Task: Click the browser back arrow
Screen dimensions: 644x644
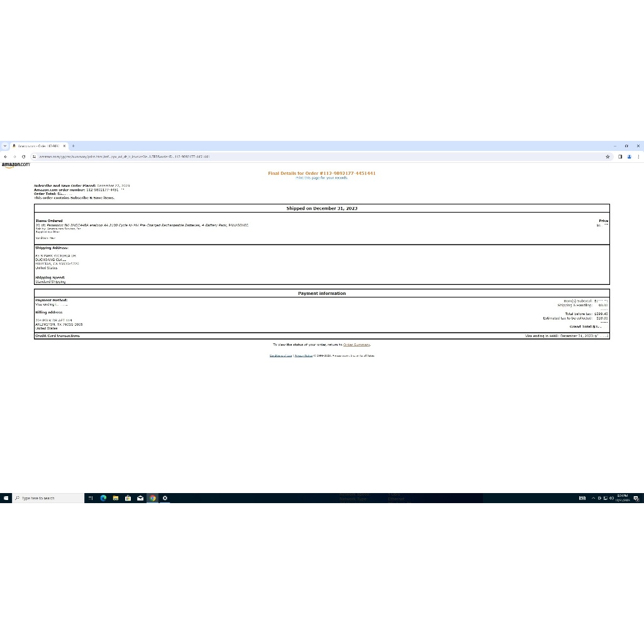Action: pyautogui.click(x=6, y=157)
